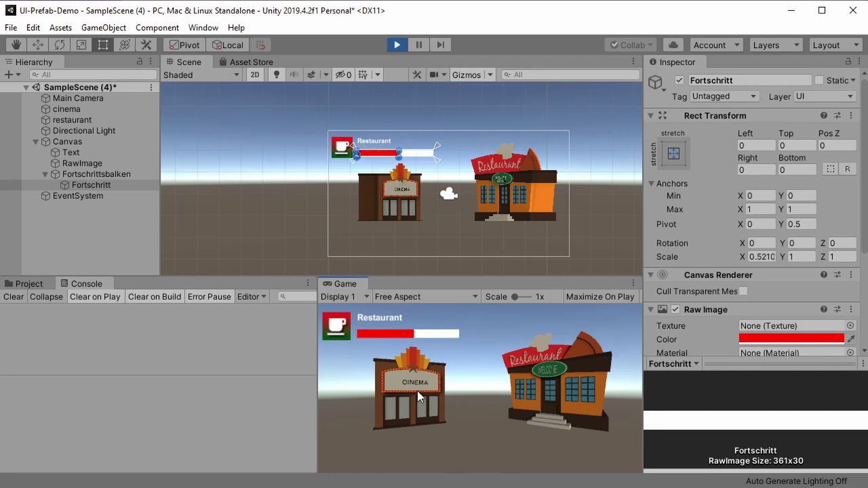The height and width of the screenshot is (488, 868).
Task: Toggle Local handle rotation button
Action: click(x=228, y=45)
